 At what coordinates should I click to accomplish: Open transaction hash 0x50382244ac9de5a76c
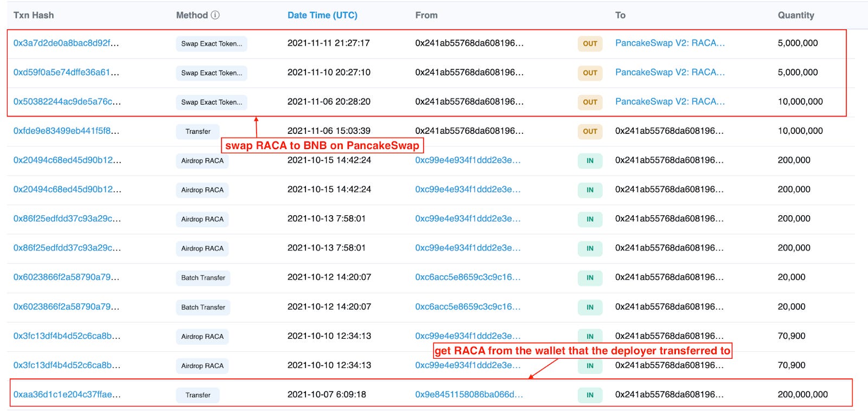pos(67,102)
